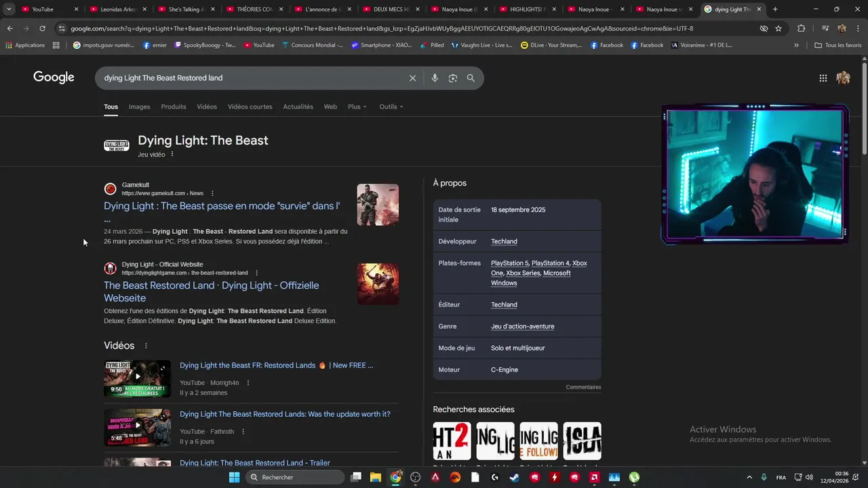Open Chrome tab search dropdown

[x=9, y=9]
